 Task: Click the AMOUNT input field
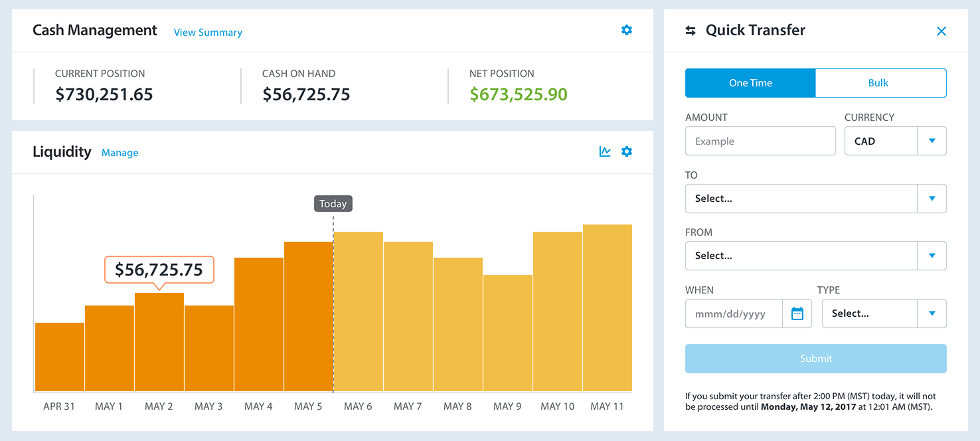(760, 141)
